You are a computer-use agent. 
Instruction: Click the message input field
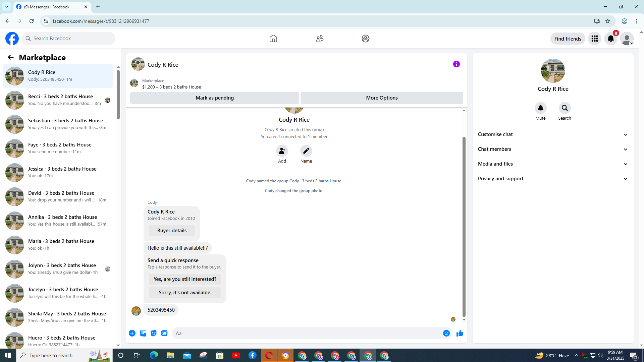[x=307, y=333]
